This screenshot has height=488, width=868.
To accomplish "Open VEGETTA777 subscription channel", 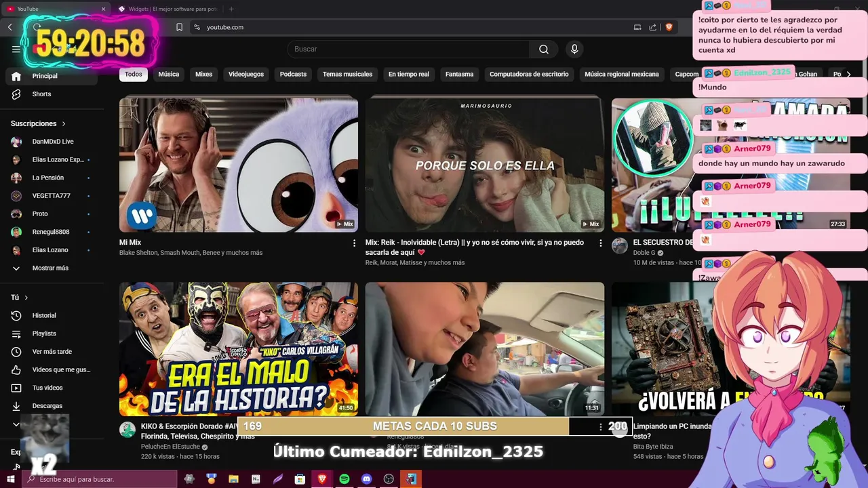I will coord(52,196).
